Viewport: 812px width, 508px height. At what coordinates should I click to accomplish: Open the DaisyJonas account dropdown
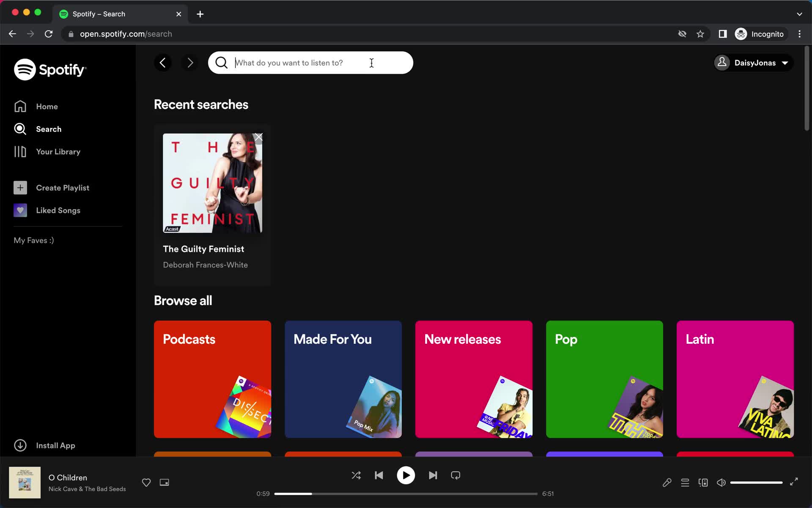pyautogui.click(x=753, y=63)
